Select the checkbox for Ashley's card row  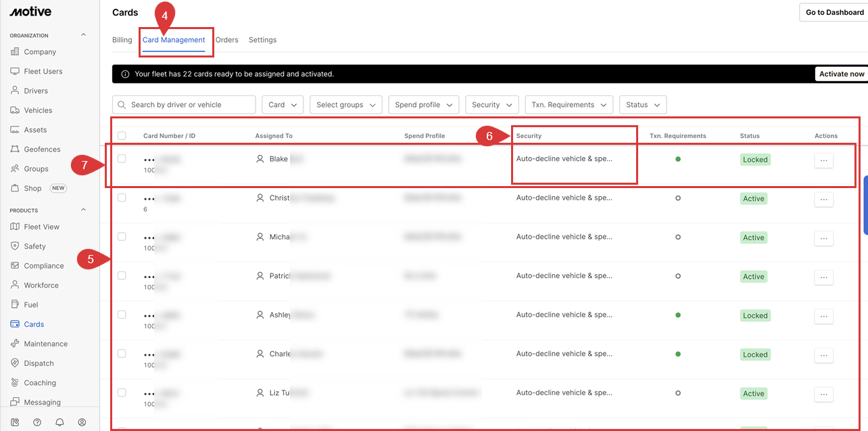(122, 315)
